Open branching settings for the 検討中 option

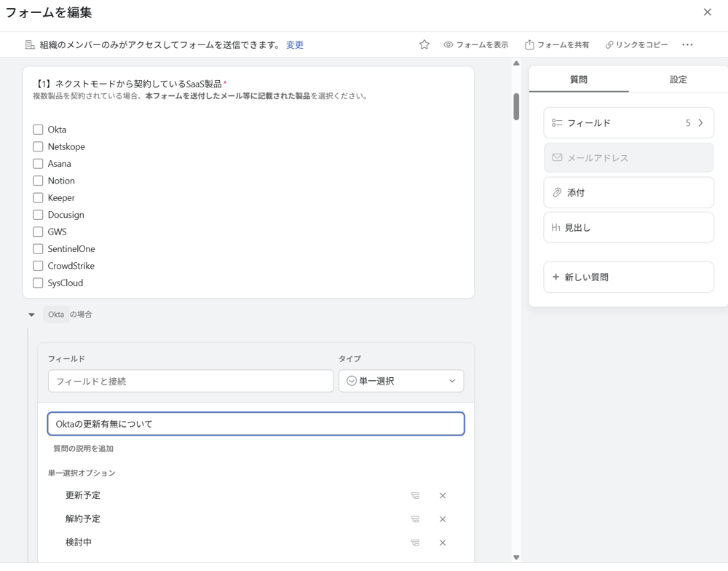[415, 542]
